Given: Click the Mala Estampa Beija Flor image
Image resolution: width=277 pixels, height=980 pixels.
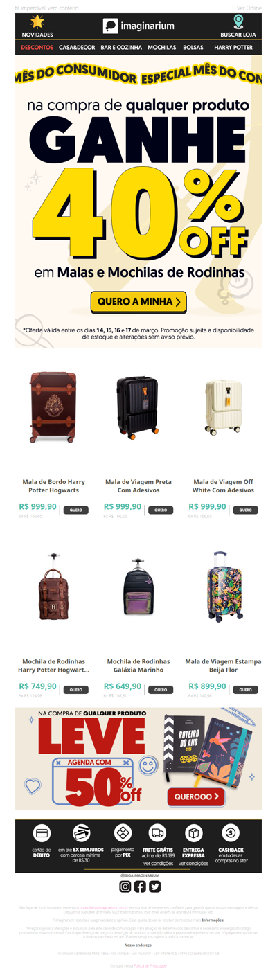Looking at the screenshot, I should click(x=224, y=585).
